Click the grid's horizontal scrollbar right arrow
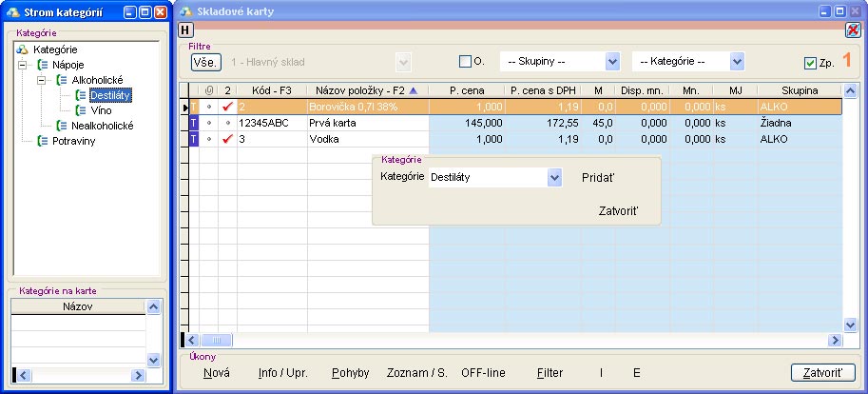This screenshot has height=394, width=868. point(836,340)
